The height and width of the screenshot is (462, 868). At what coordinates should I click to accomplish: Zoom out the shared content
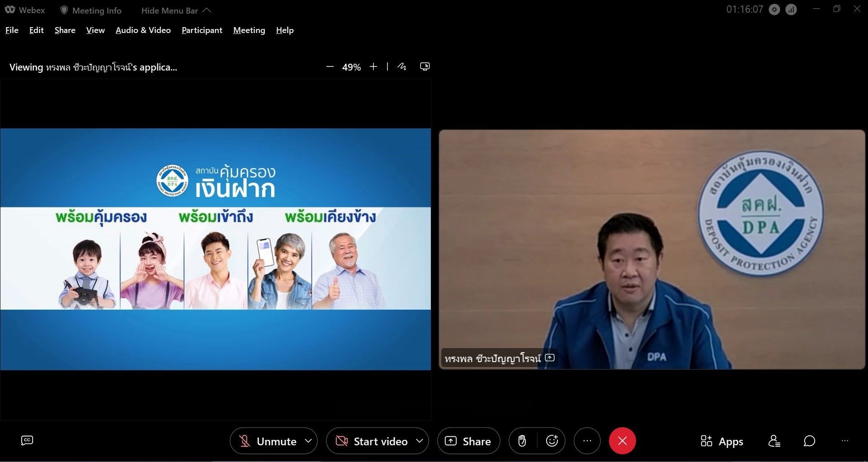click(330, 67)
